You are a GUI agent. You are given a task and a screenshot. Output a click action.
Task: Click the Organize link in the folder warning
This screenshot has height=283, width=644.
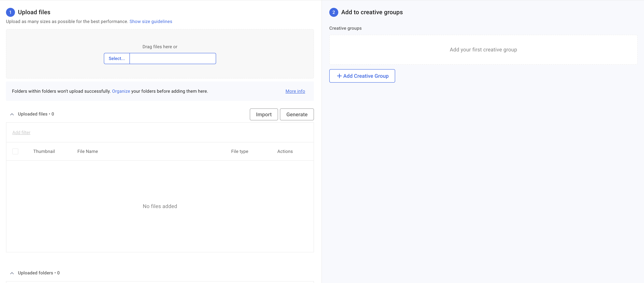(121, 91)
